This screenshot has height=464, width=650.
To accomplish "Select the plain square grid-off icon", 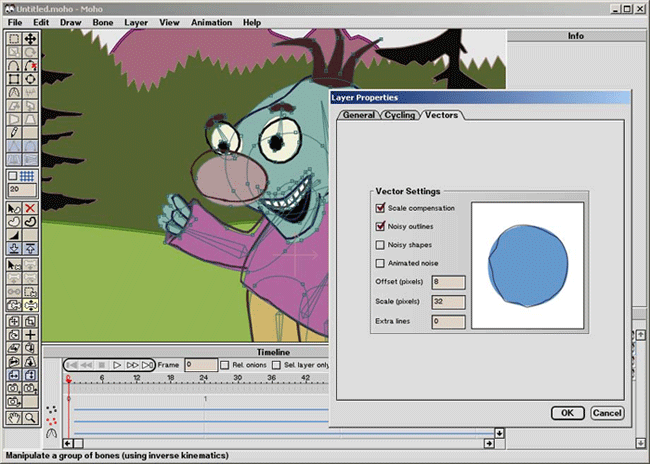I will (x=13, y=176).
